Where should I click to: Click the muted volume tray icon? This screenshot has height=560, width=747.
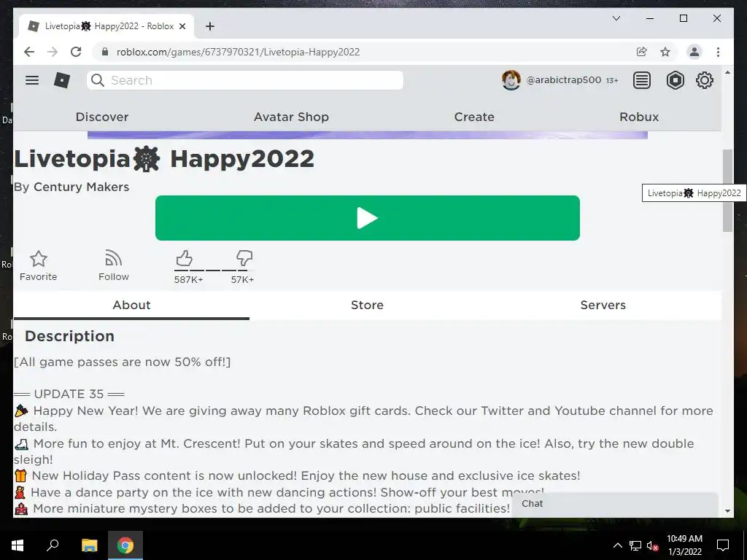(652, 545)
